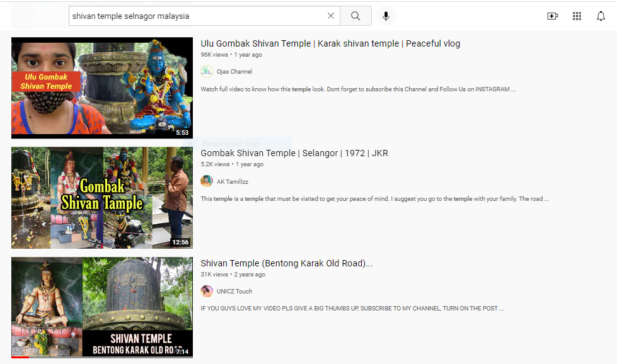Screen dimensions: 617x364
Task: Open Ulu Gombak Shivan Temple video title
Action: tap(330, 43)
